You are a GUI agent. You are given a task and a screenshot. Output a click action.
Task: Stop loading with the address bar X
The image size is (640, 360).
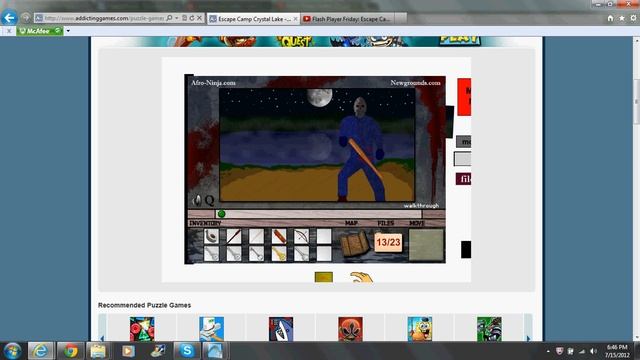199,18
